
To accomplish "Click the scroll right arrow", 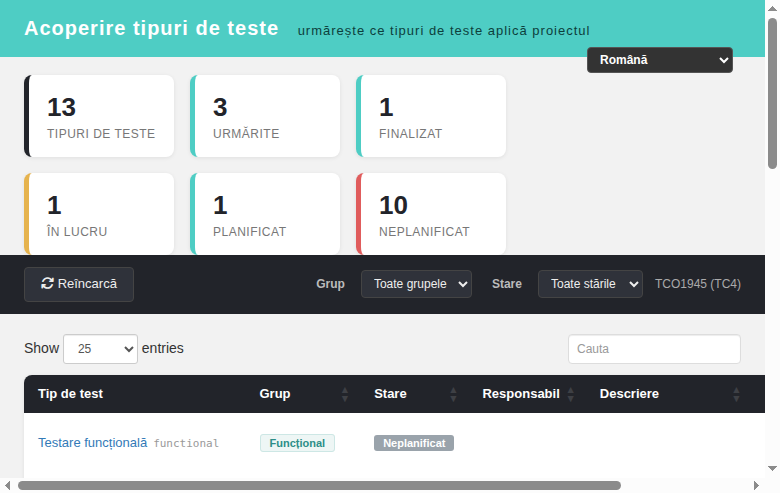I will tap(756, 486).
